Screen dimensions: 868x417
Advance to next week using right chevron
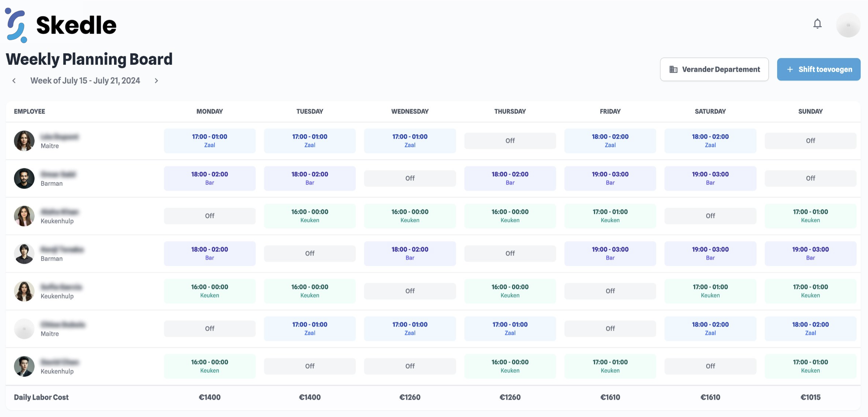coord(156,80)
